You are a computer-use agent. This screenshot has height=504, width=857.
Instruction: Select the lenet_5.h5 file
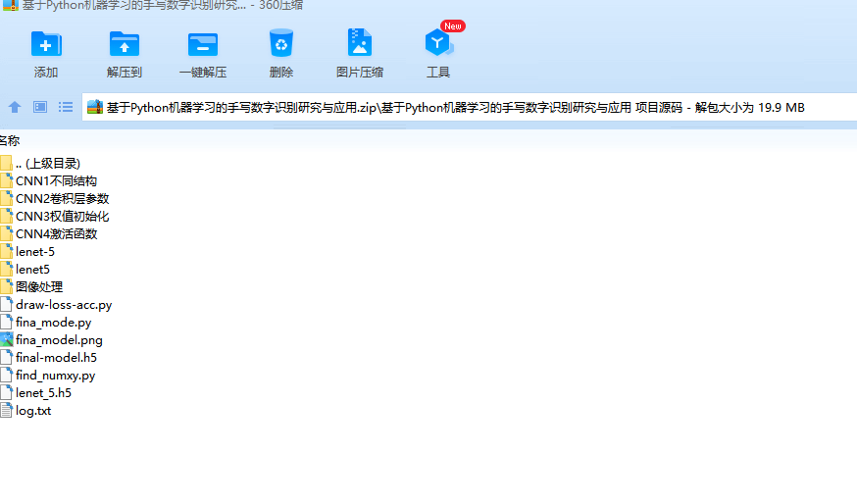pyautogui.click(x=36, y=393)
